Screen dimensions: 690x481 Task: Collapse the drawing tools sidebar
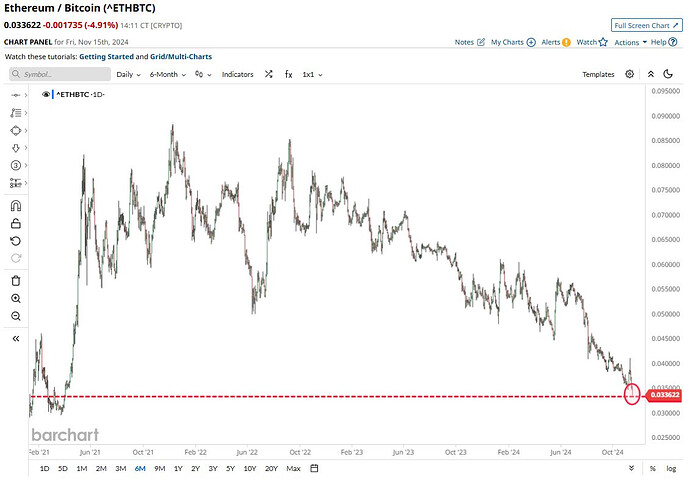tap(16, 338)
